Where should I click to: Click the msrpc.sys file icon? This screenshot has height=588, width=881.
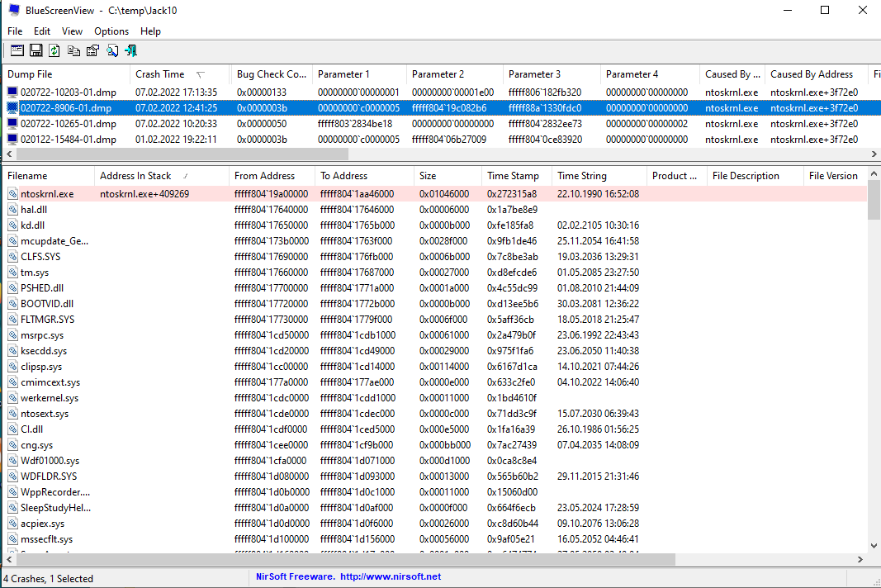coord(13,335)
